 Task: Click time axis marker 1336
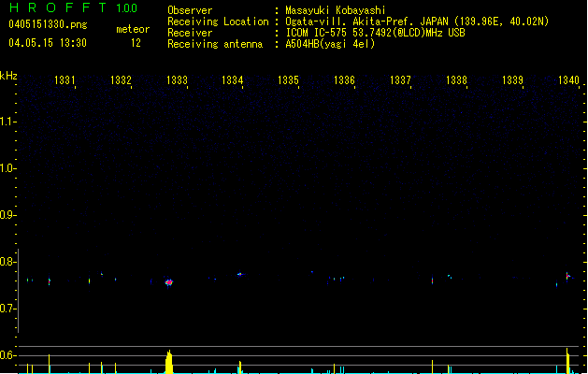(x=344, y=80)
